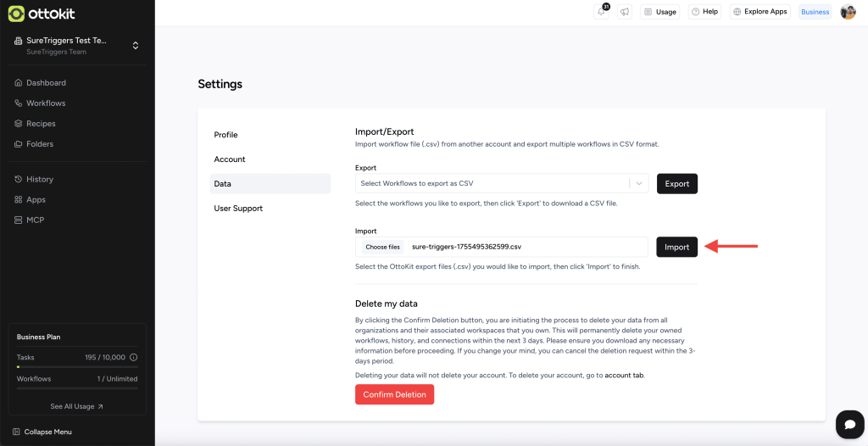Open the Help button in header
This screenshot has width=868, height=446.
704,12
